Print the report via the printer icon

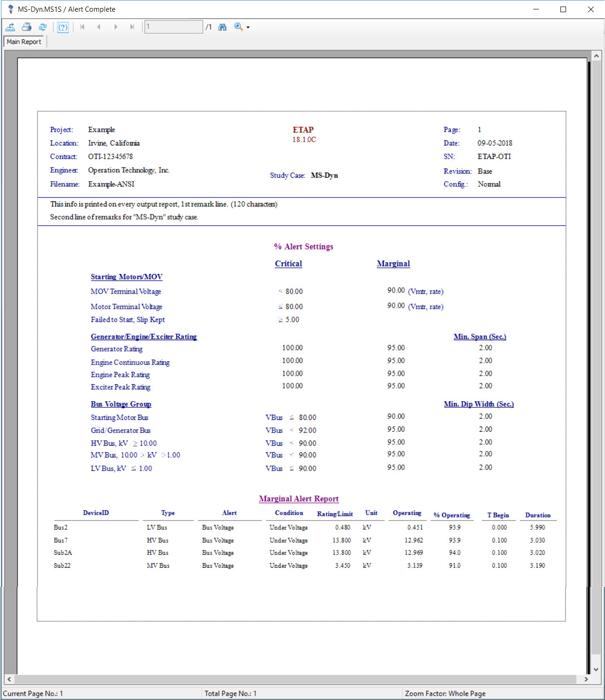[27, 27]
